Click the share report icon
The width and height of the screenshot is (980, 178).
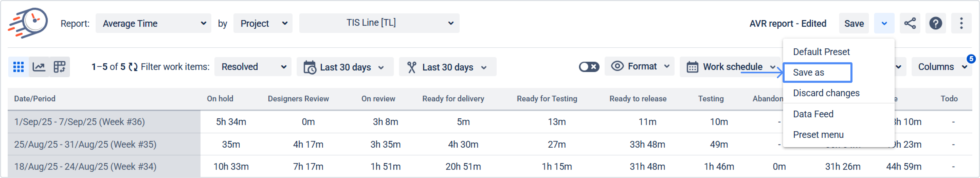point(910,23)
